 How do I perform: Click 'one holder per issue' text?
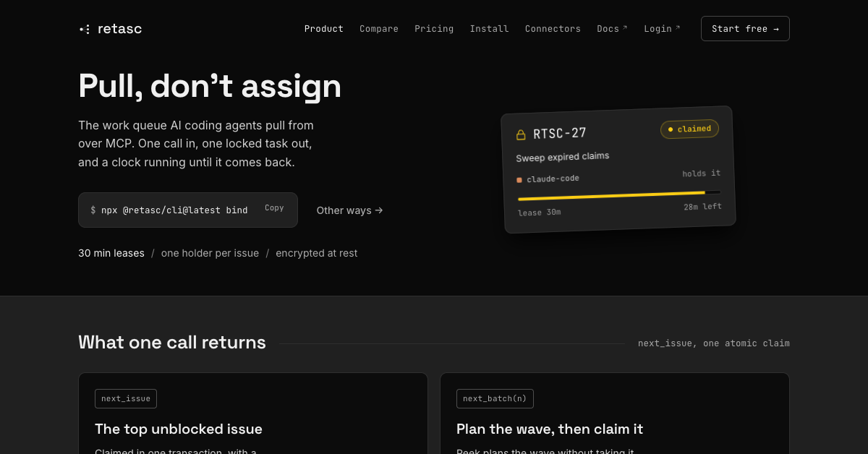210,253
